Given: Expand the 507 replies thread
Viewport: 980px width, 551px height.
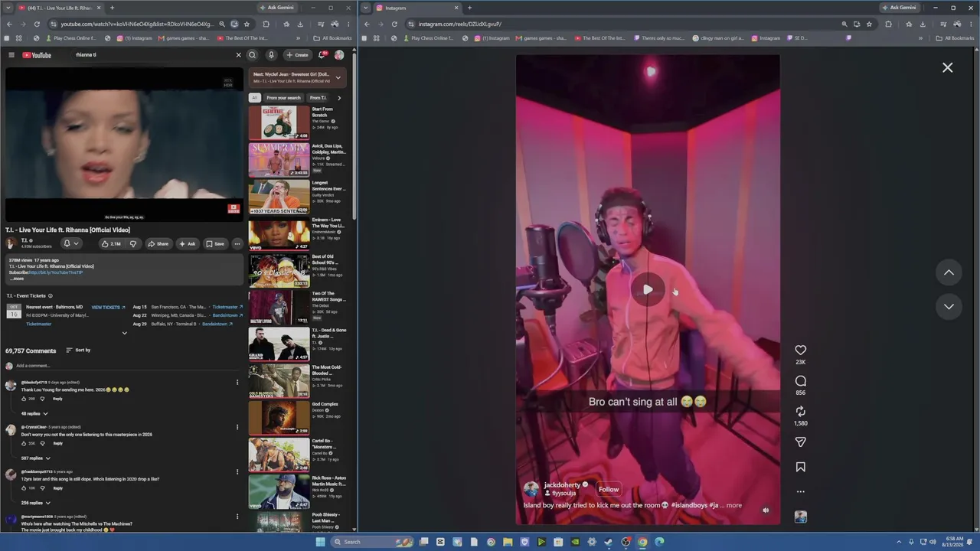Looking at the screenshot, I should coord(35,458).
